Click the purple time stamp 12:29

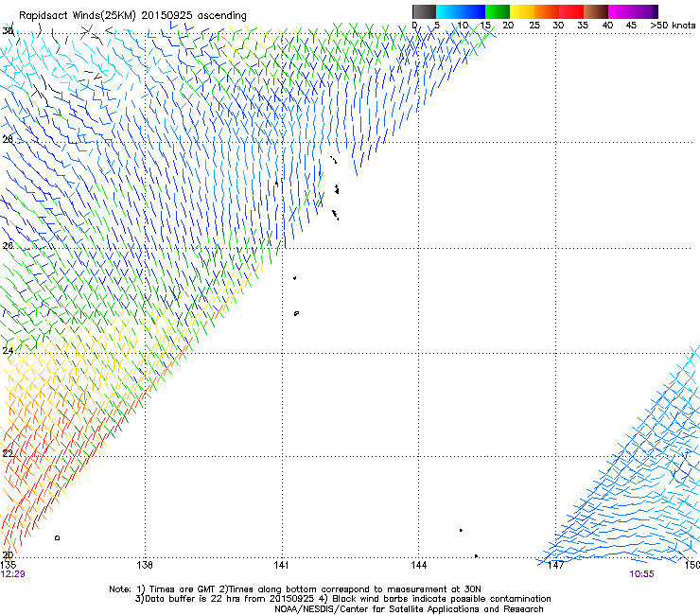[13, 574]
